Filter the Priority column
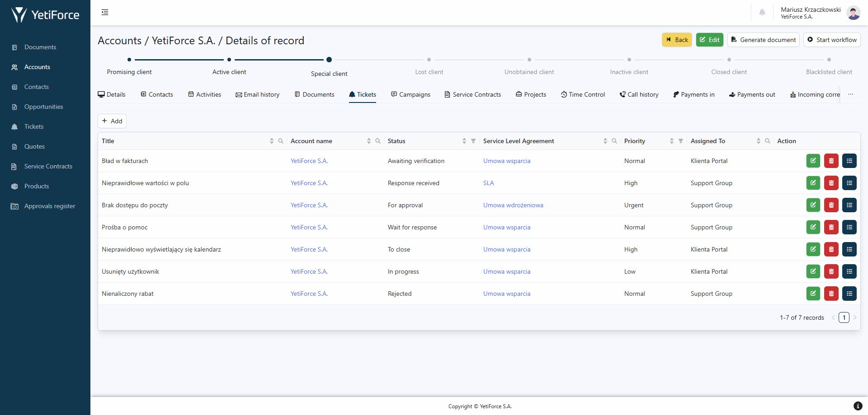The height and width of the screenshot is (415, 868). pos(681,141)
